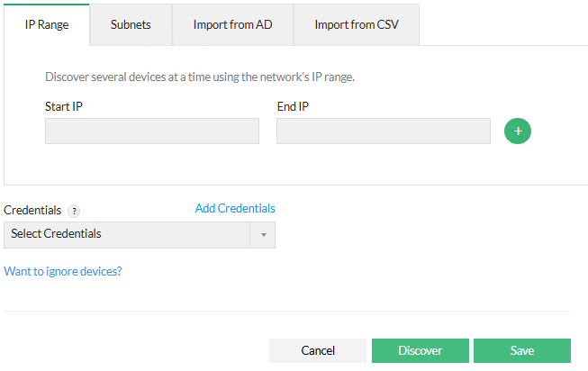Screen dimensions: 588x371
Task: Expand the Select Credentials dropdown arrow
Action: 264,234
